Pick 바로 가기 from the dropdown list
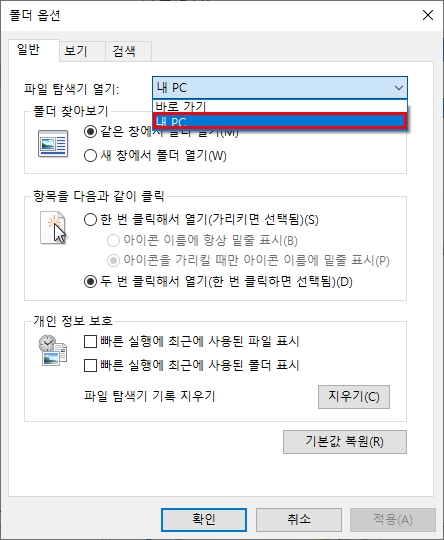Image resolution: width=444 pixels, height=540 pixels. click(280, 106)
